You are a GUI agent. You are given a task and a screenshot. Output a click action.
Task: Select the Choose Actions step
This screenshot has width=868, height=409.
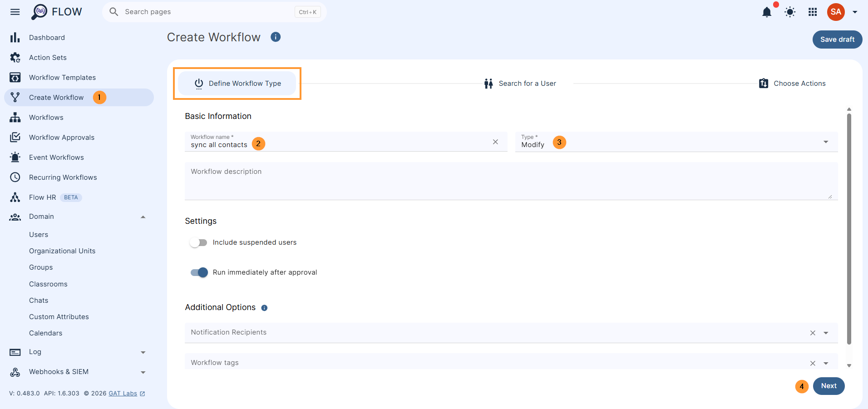pyautogui.click(x=792, y=84)
